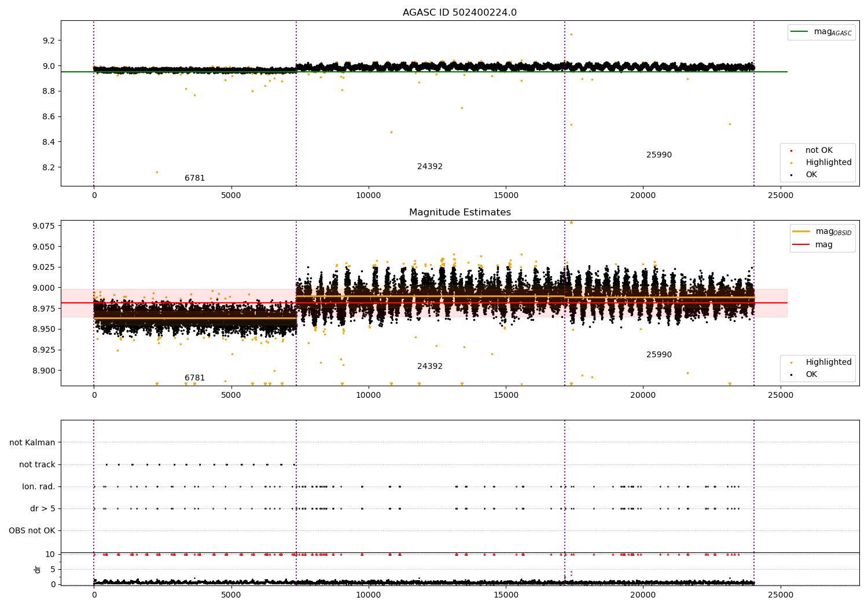Screen dimensions: 868x608
Task: Click the '8.925' y-axis tick label
Action: (44, 350)
